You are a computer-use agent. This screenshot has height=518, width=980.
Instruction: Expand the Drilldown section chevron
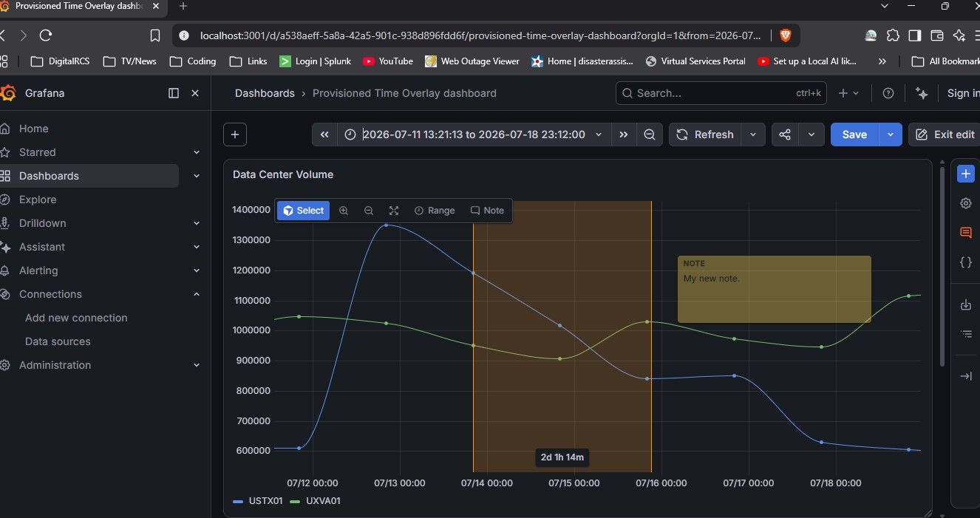click(x=197, y=223)
